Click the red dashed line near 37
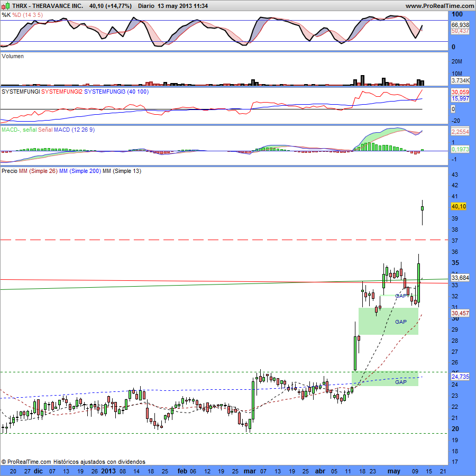The width and height of the screenshot is (476, 476). (224, 240)
